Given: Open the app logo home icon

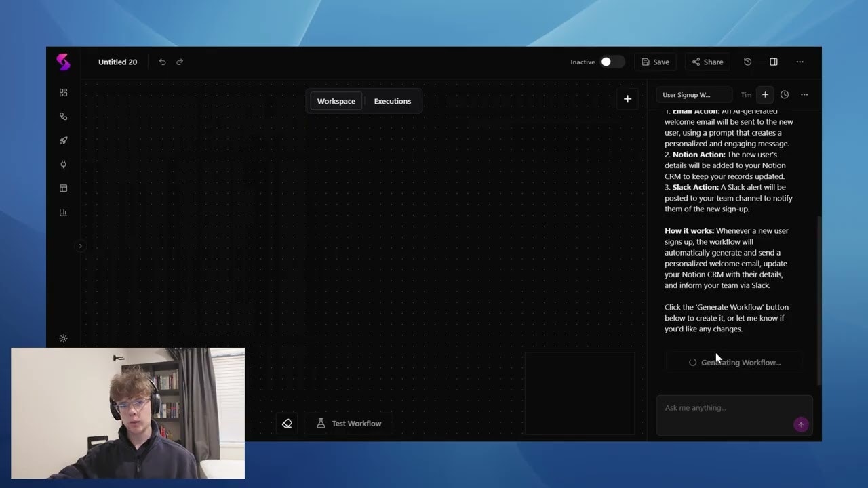Looking at the screenshot, I should [x=63, y=62].
